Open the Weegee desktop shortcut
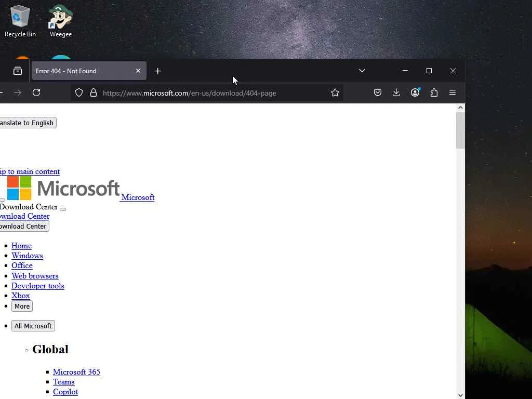532x399 pixels. tap(61, 21)
